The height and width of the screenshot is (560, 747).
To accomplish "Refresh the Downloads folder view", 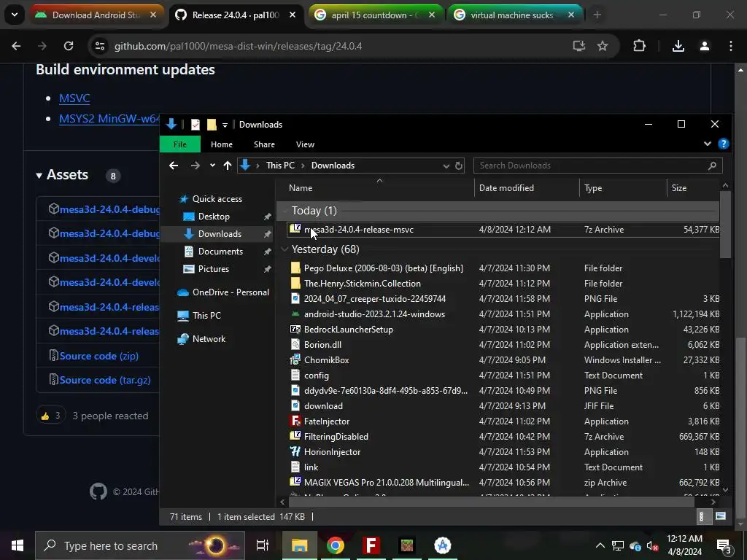I will coord(458,166).
